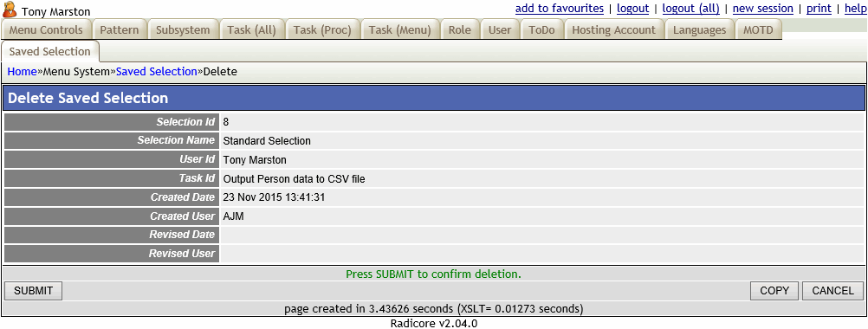Open the Subsystem tab
Screen dimensions: 868x329
tap(184, 29)
